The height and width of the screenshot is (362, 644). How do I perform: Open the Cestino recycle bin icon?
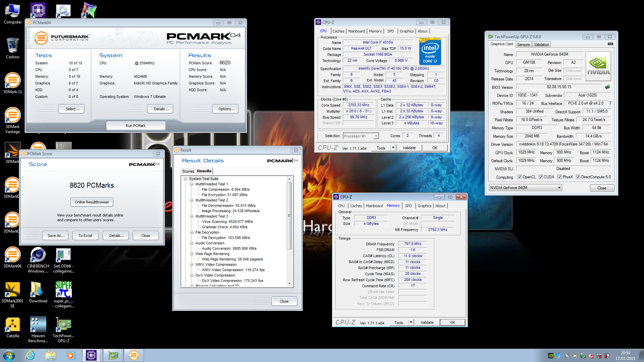[x=13, y=48]
